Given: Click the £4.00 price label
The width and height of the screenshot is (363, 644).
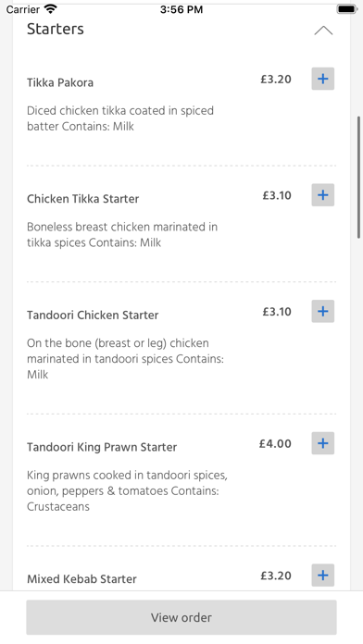Looking at the screenshot, I should pos(275,443).
